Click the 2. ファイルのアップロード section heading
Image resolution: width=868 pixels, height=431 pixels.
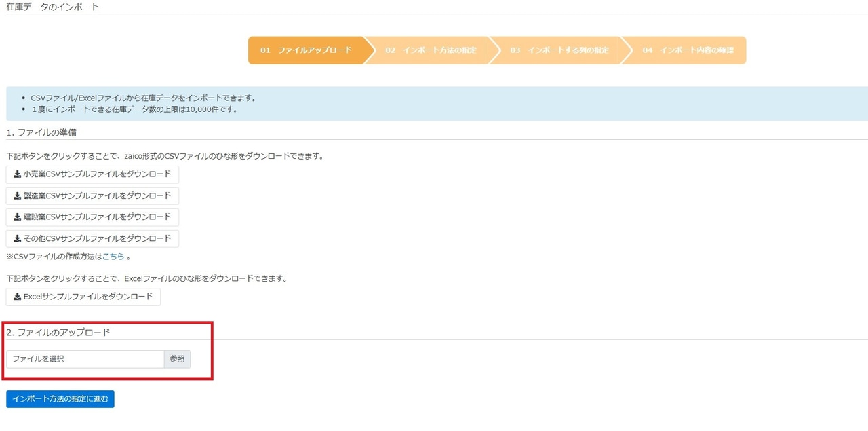point(58,333)
